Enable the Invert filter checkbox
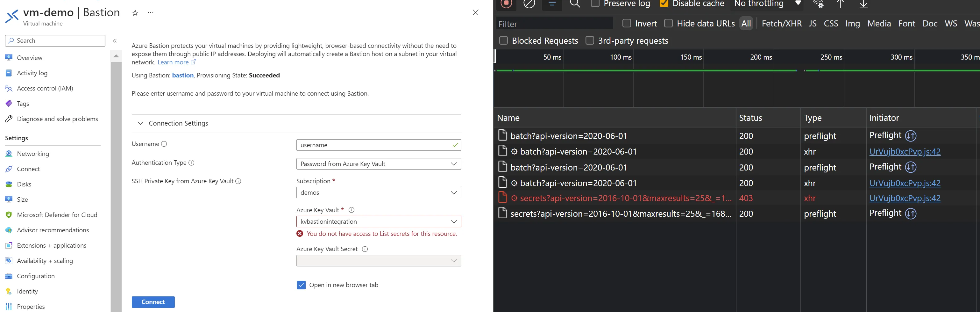The height and width of the screenshot is (312, 980). 627,23
